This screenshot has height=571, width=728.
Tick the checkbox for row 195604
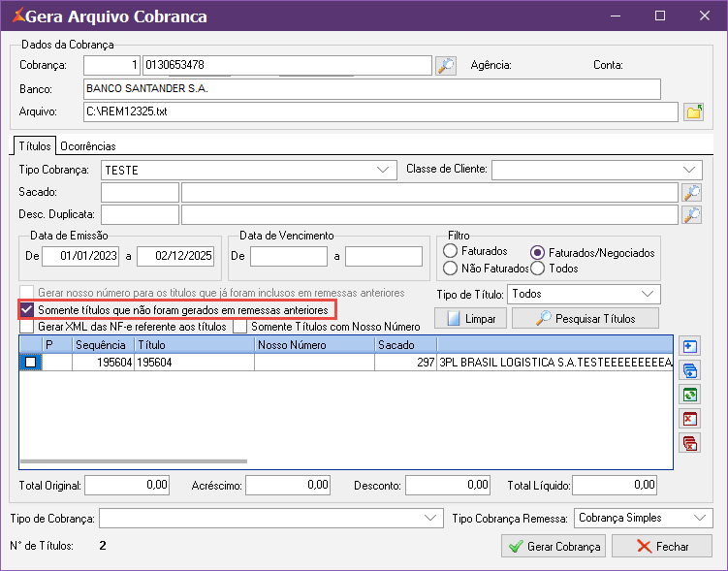coord(31,363)
